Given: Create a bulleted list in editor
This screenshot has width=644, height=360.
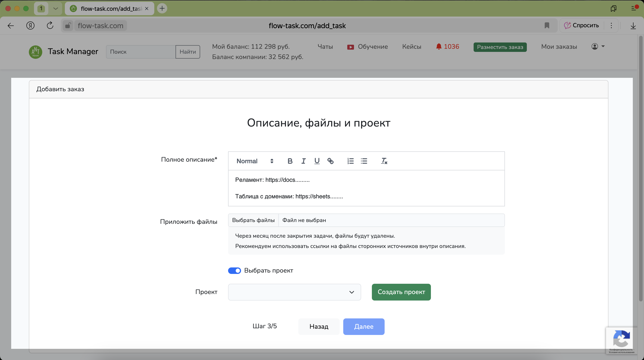Looking at the screenshot, I should (364, 161).
